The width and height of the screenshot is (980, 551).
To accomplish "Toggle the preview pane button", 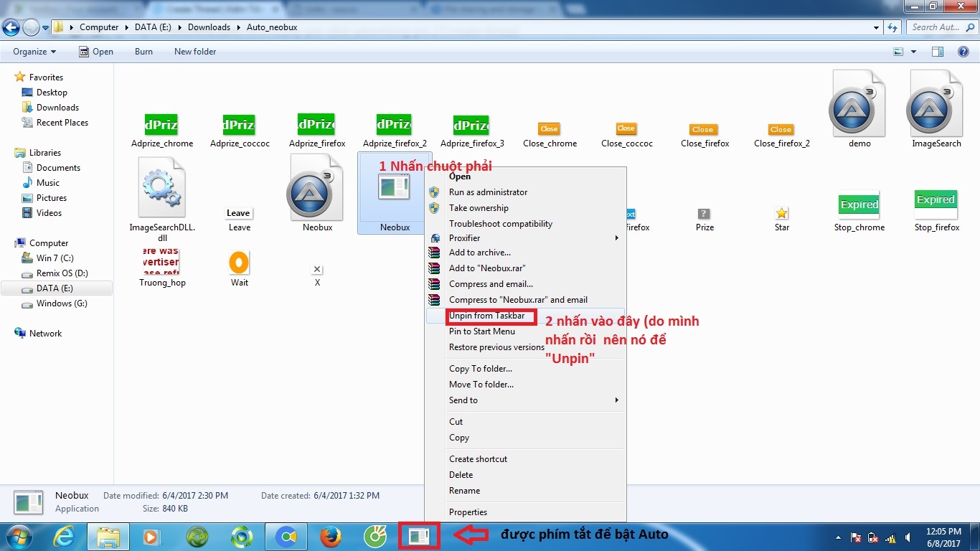I will 937,52.
